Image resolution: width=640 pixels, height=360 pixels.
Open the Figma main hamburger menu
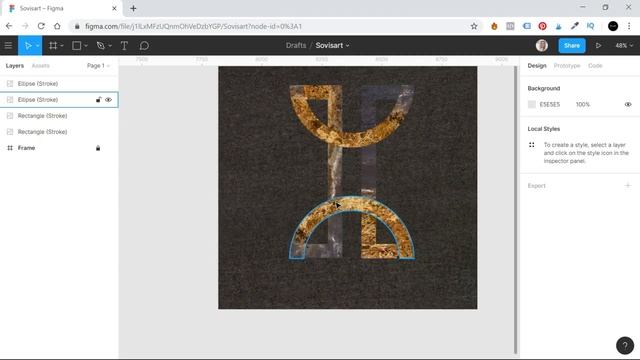8,46
